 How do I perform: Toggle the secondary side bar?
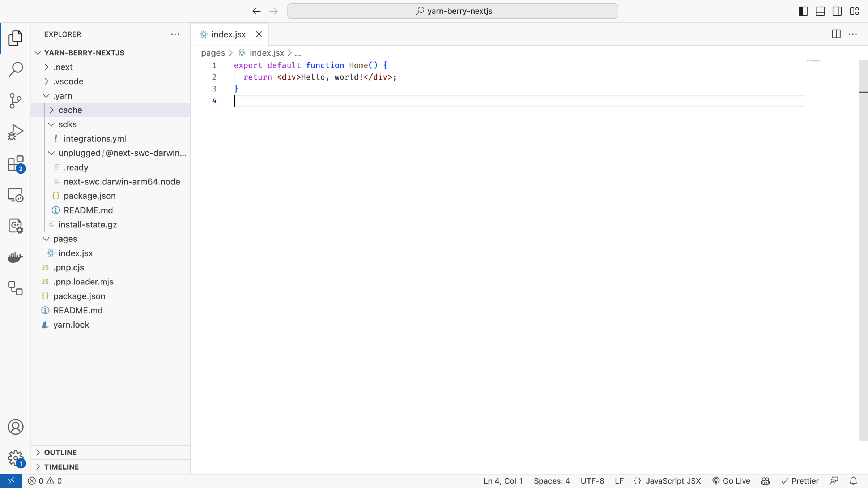[837, 11]
